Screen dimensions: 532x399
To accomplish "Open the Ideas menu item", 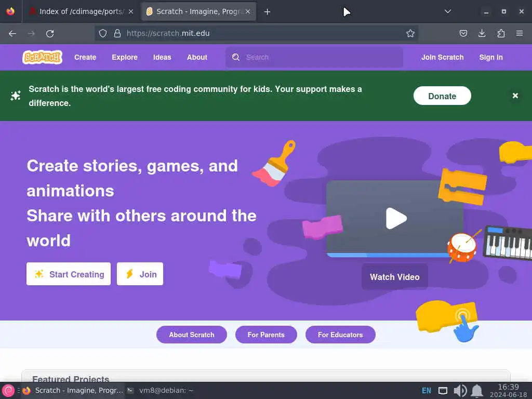I will point(162,57).
